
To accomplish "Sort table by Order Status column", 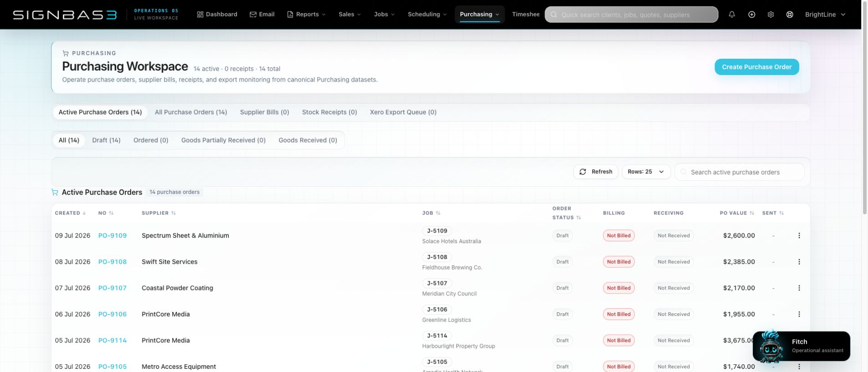I will (x=566, y=213).
